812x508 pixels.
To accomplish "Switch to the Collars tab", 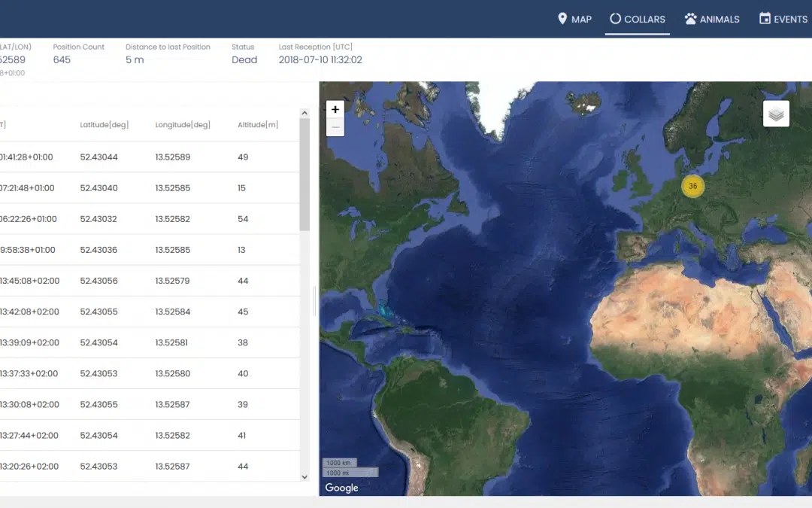I will 638,19.
